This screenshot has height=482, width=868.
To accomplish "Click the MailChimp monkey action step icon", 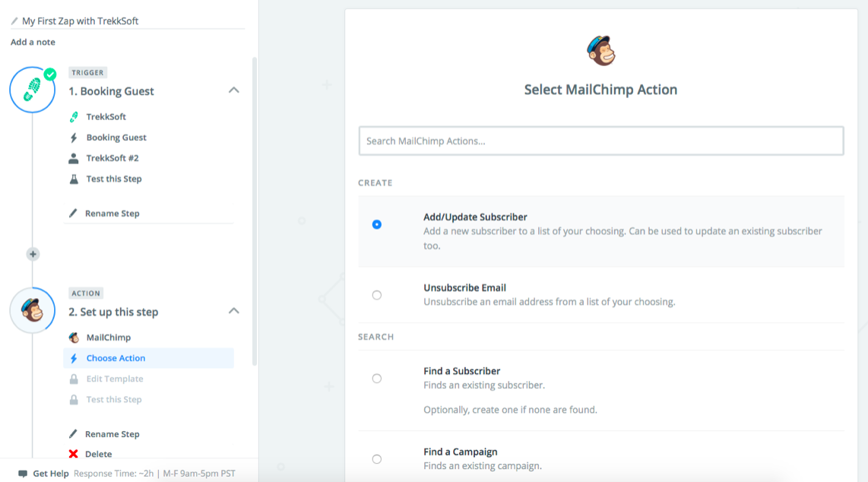I will click(x=32, y=310).
